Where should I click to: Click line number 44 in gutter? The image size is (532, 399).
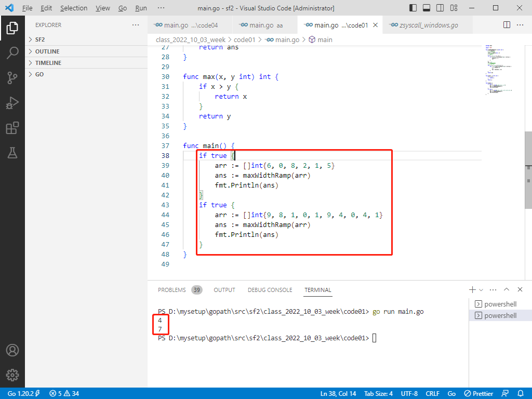[165, 215]
